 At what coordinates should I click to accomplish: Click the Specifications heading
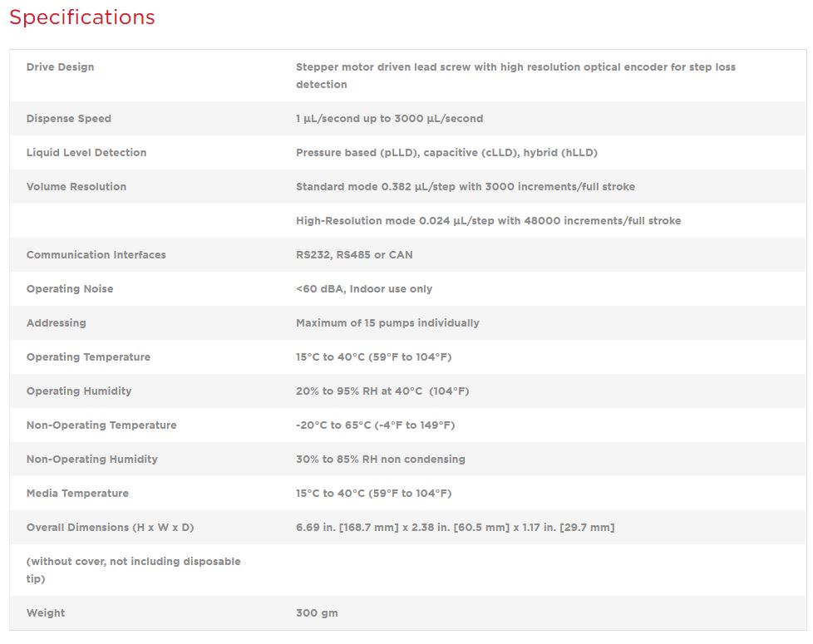[x=82, y=17]
